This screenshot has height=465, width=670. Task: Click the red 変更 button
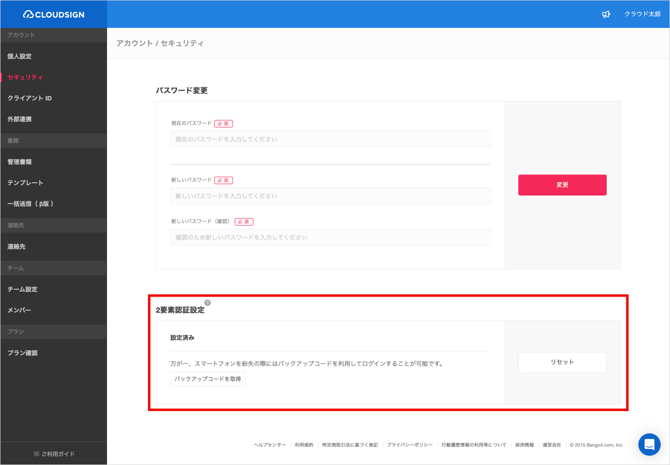tap(562, 185)
